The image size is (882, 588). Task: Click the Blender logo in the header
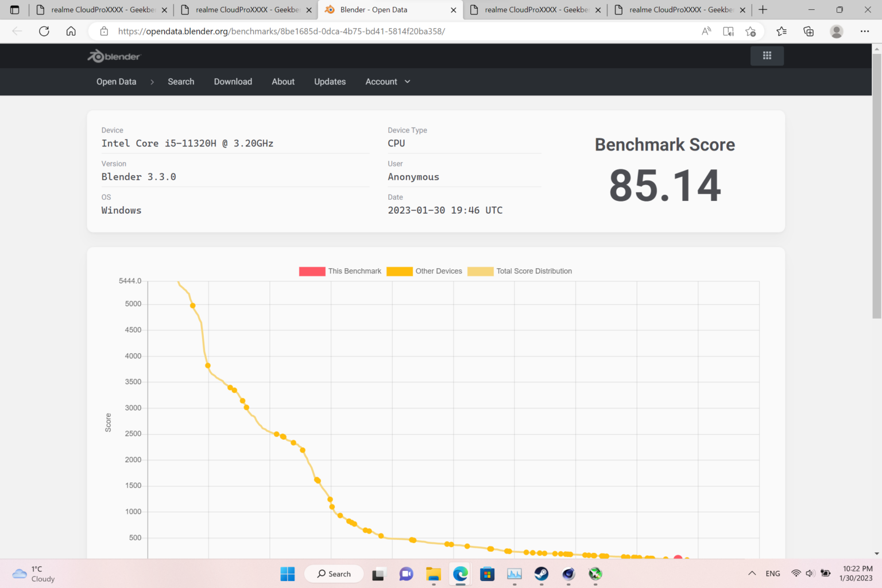coord(114,56)
